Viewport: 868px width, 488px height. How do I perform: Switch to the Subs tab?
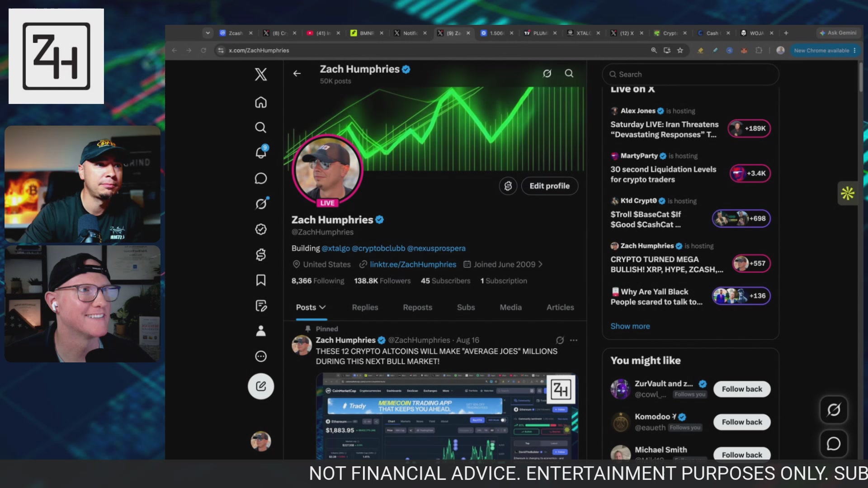[x=466, y=307]
